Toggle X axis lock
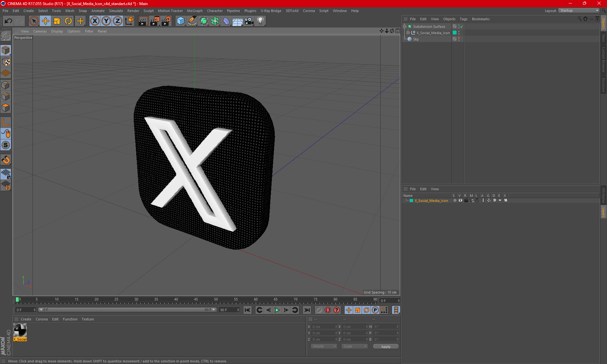Viewport: 607px width, 364px height. coord(95,21)
